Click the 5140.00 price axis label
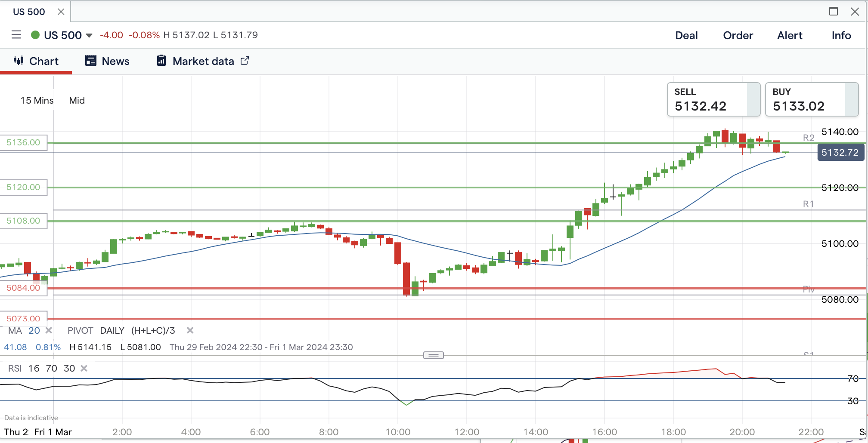The height and width of the screenshot is (443, 868). click(x=840, y=132)
